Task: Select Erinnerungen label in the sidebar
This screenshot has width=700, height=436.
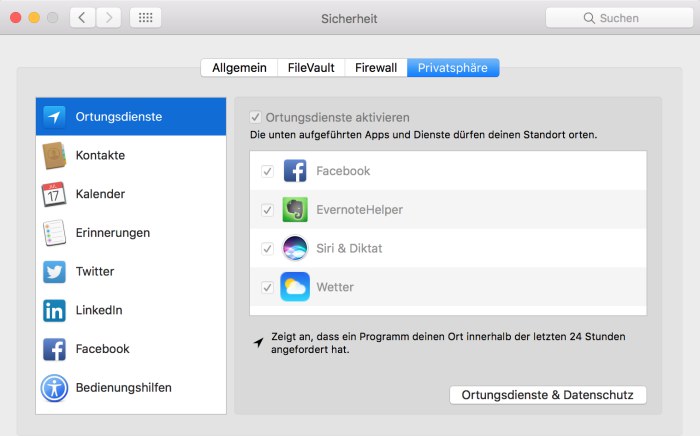Action: pos(113,233)
